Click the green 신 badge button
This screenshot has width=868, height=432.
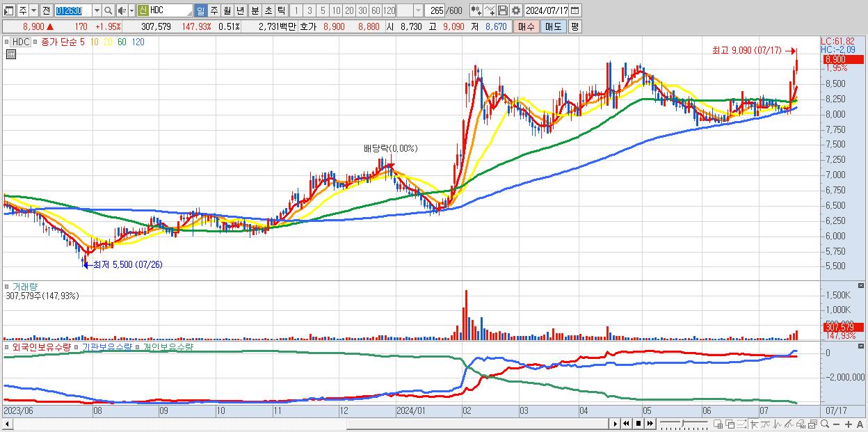143,10
